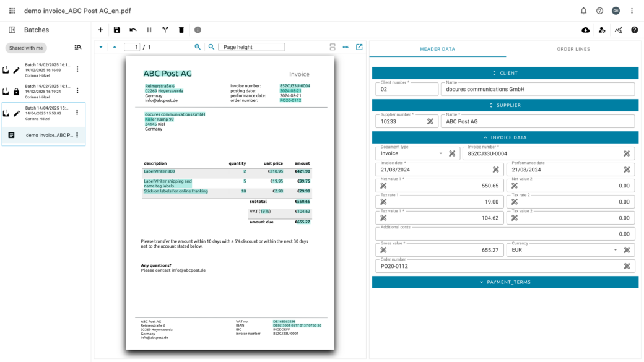
Task: Clear the Invoice number field
Action: (627, 153)
